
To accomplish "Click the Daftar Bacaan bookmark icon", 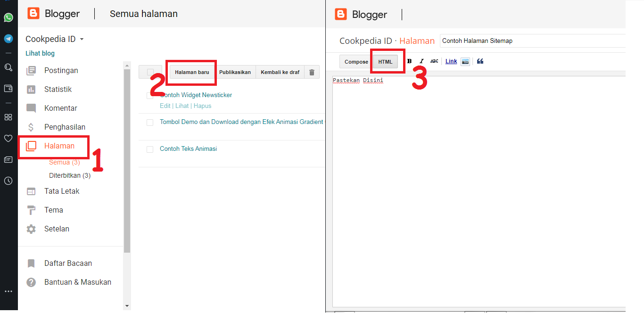I will pos(31,264).
